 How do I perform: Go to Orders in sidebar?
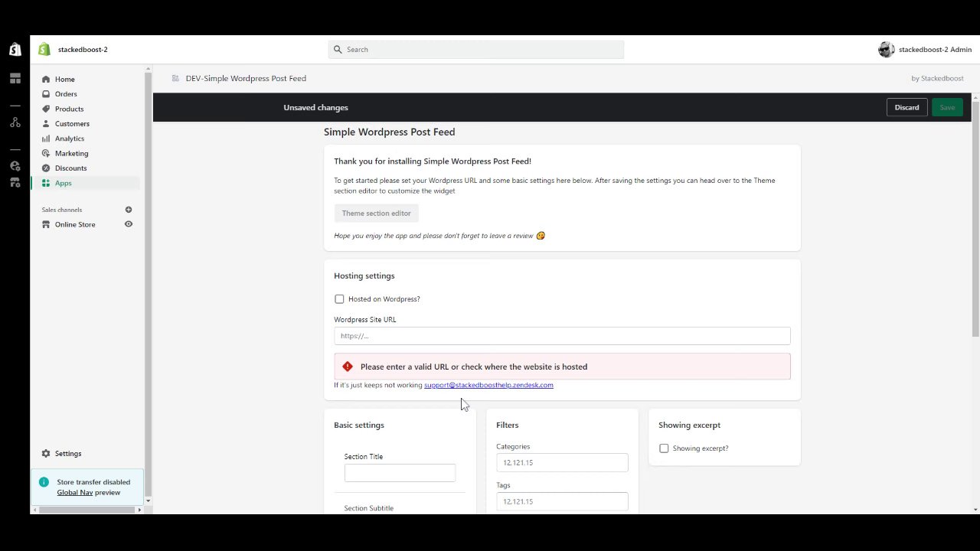pos(66,94)
